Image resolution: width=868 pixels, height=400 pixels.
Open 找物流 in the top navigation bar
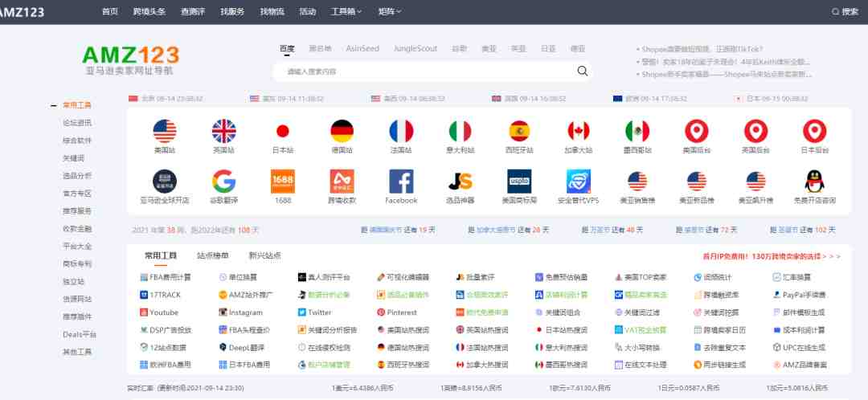click(272, 11)
